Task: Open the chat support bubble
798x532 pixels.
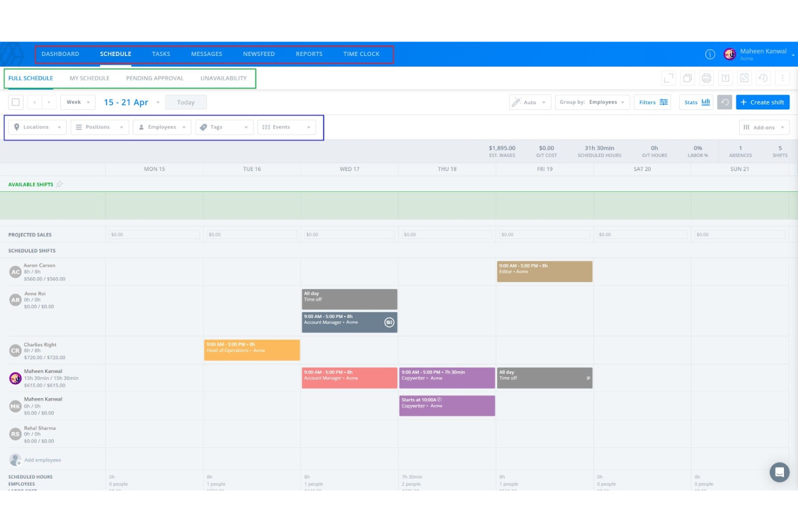Action: pyautogui.click(x=780, y=472)
